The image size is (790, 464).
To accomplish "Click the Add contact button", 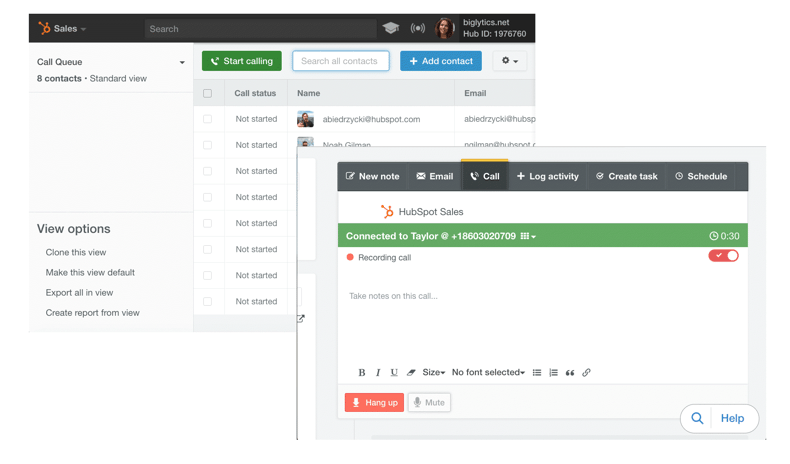I will [x=441, y=61].
